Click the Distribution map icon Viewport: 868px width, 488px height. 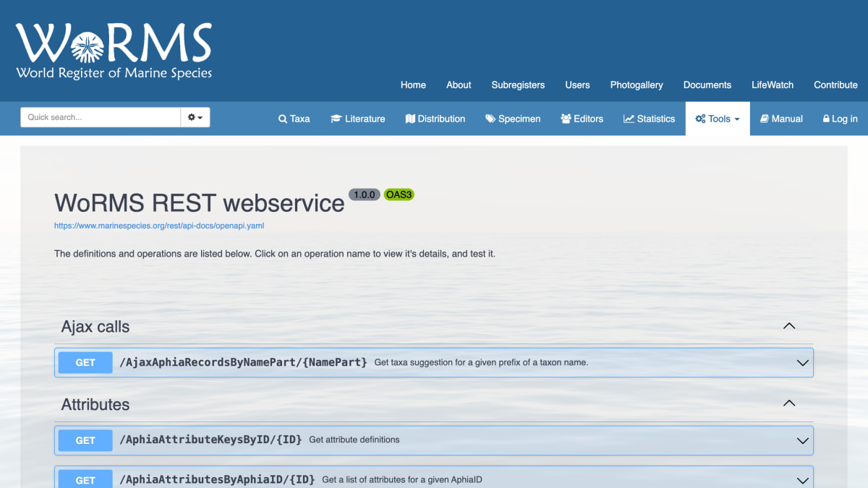tap(410, 119)
